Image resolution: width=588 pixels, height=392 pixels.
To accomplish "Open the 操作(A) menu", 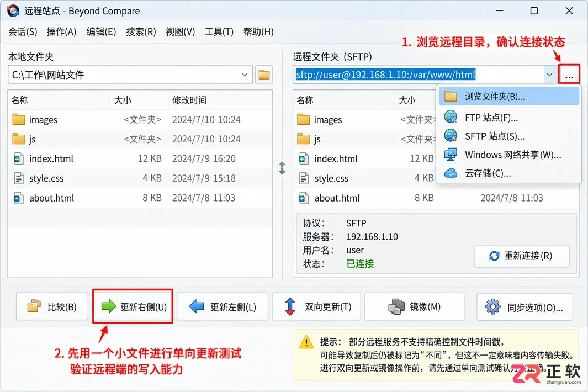I will click(x=61, y=32).
